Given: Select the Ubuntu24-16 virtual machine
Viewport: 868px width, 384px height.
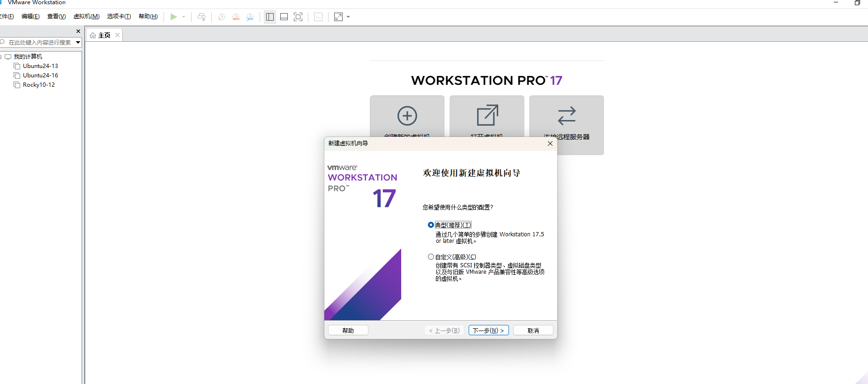Looking at the screenshot, I should tap(40, 75).
